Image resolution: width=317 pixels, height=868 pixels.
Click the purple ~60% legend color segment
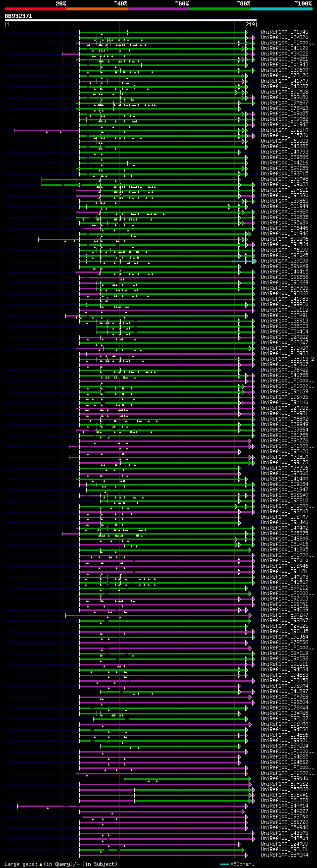pyautogui.click(x=158, y=9)
